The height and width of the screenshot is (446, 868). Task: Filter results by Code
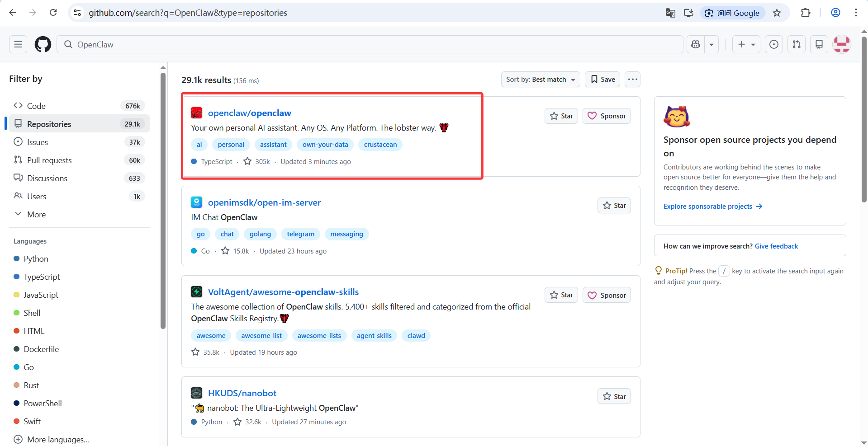79,106
